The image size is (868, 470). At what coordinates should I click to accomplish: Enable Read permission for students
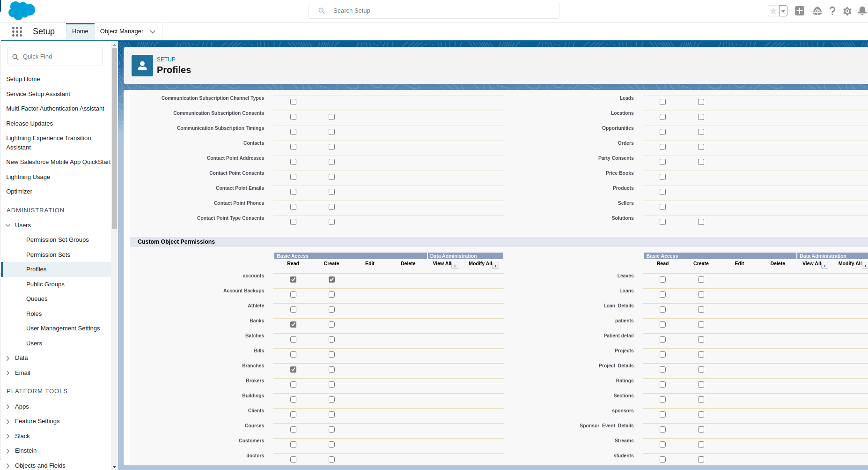tap(662, 460)
